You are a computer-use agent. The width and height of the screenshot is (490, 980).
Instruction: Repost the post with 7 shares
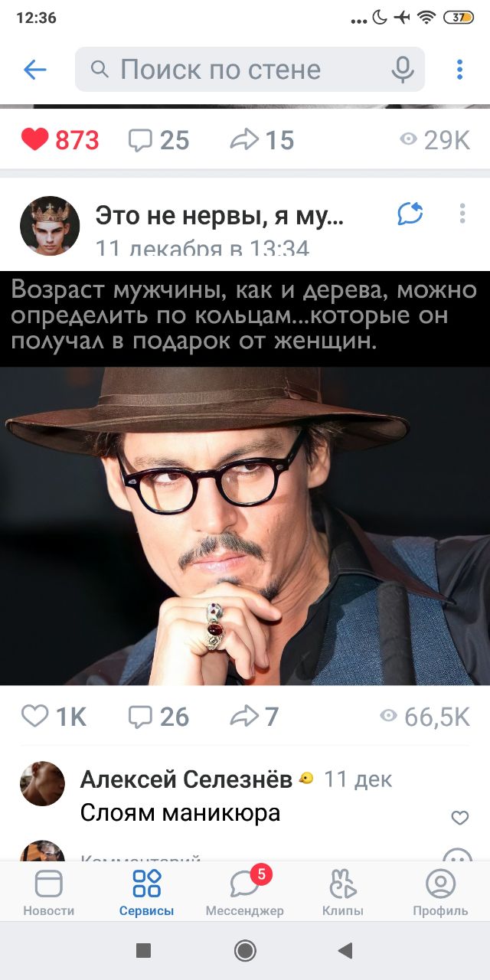click(x=254, y=716)
